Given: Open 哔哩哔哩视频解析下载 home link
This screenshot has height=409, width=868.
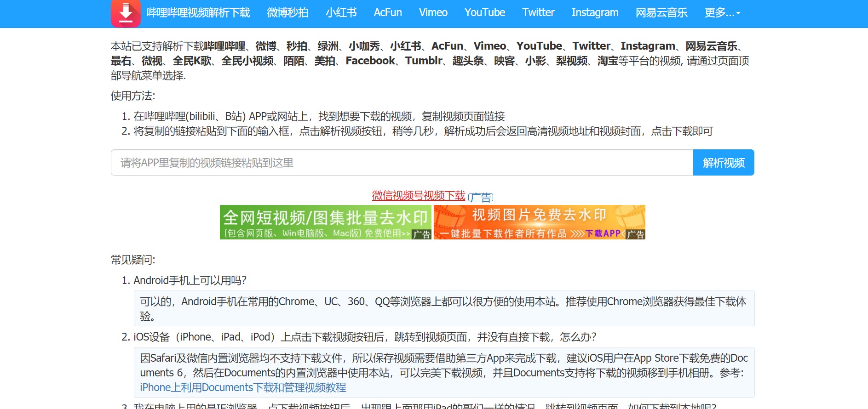Looking at the screenshot, I should pos(198,12).
